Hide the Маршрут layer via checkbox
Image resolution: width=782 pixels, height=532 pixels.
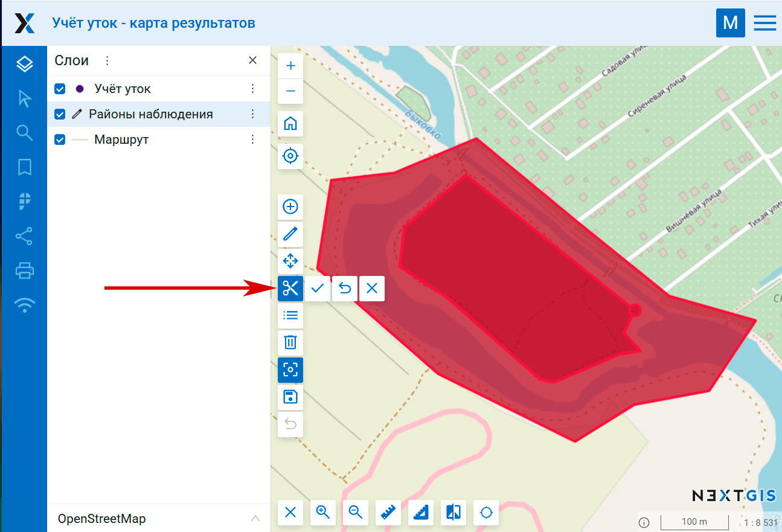[60, 139]
